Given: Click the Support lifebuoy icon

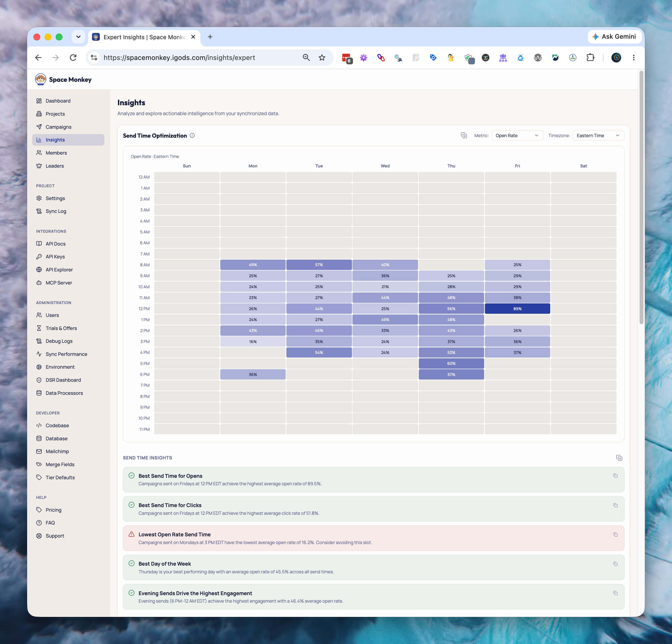Looking at the screenshot, I should (39, 536).
